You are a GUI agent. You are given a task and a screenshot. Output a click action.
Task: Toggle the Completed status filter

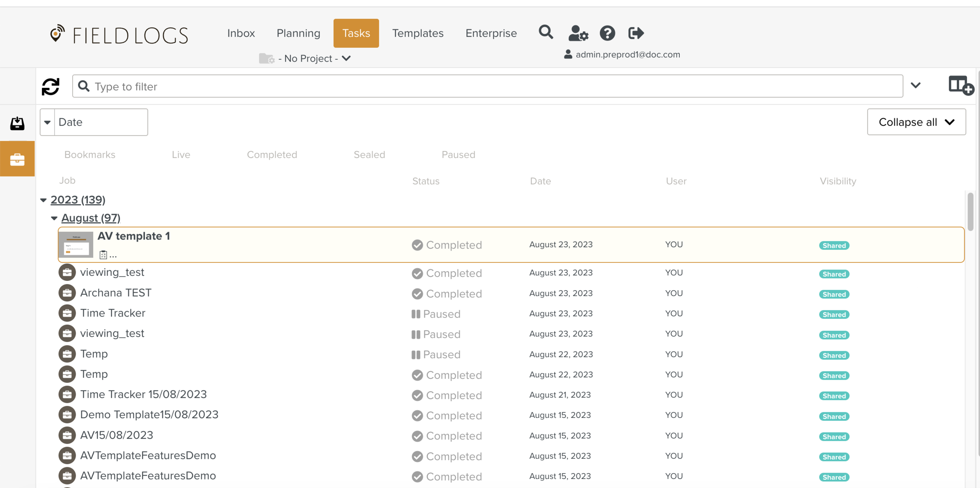(x=272, y=155)
